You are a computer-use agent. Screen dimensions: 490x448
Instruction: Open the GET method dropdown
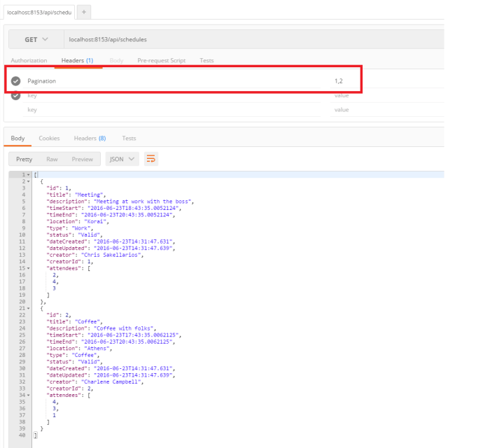(x=36, y=40)
